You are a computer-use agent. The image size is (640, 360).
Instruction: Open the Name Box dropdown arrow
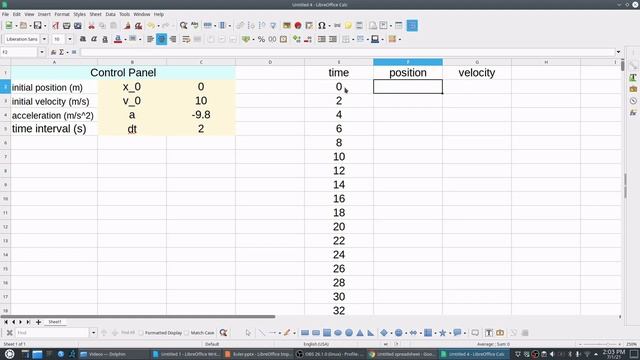pyautogui.click(x=42, y=52)
